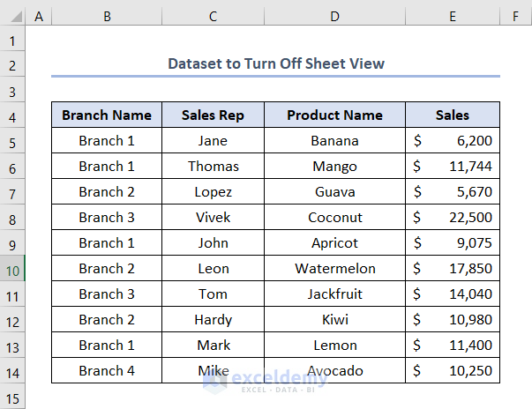
Task: Select the cell containing Jackfruit
Action: (334, 294)
